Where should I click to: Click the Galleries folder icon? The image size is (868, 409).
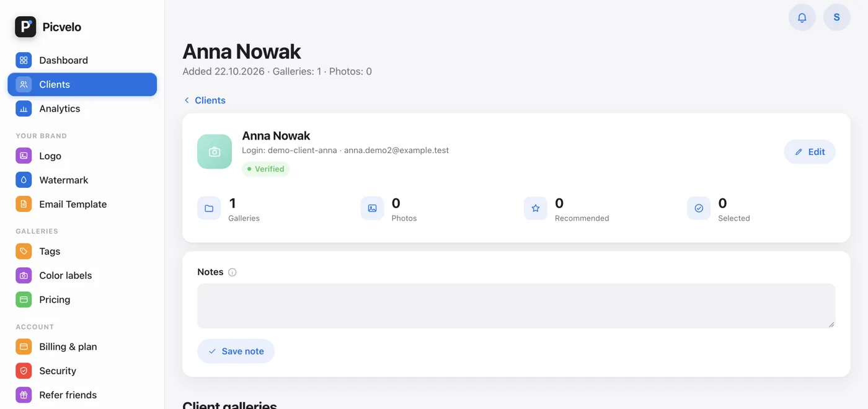tap(209, 208)
